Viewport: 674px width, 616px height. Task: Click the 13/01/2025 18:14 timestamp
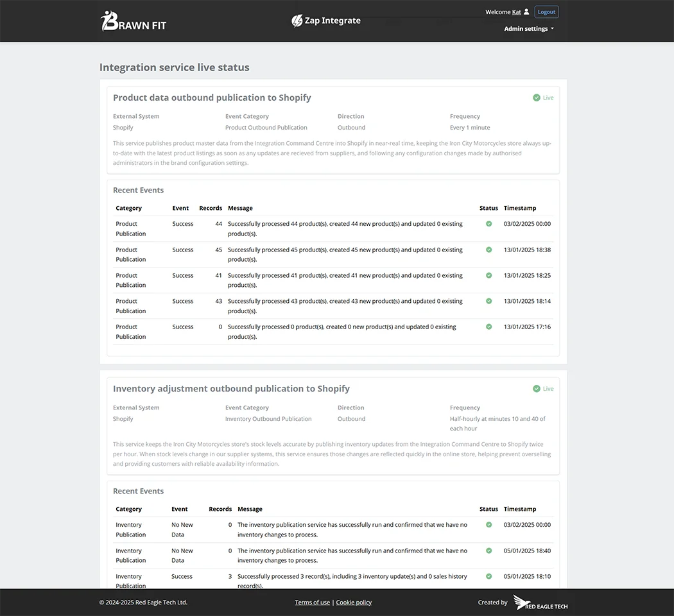[527, 301]
